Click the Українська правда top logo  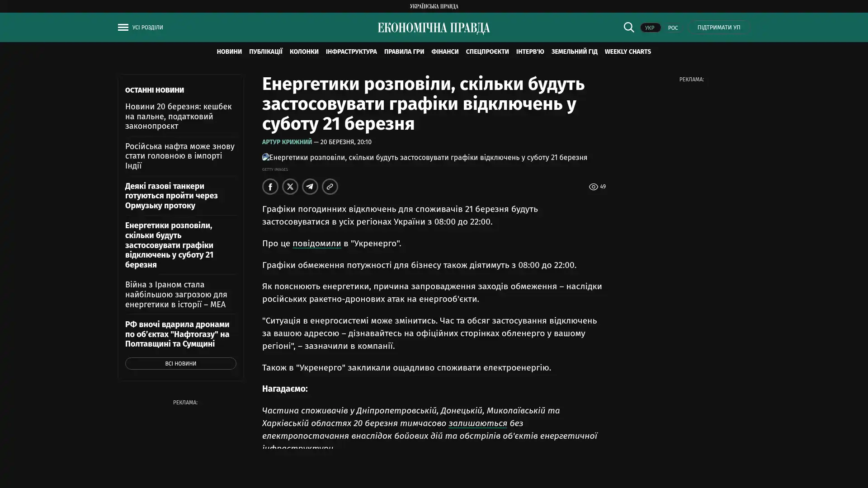click(x=434, y=6)
